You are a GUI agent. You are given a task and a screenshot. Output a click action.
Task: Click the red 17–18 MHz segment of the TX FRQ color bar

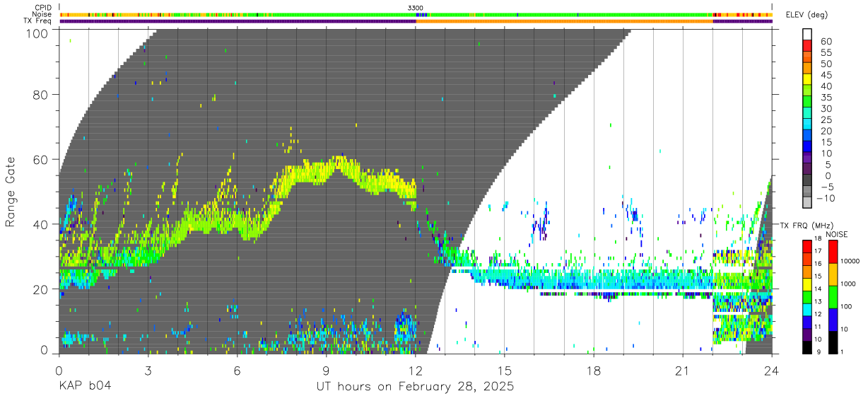pos(807,246)
